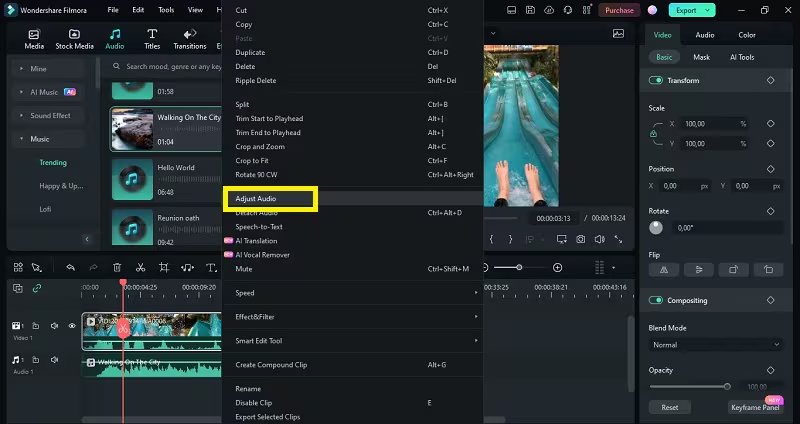Select the Walking On The City thumbnail
800x424 pixels.
(132, 129)
